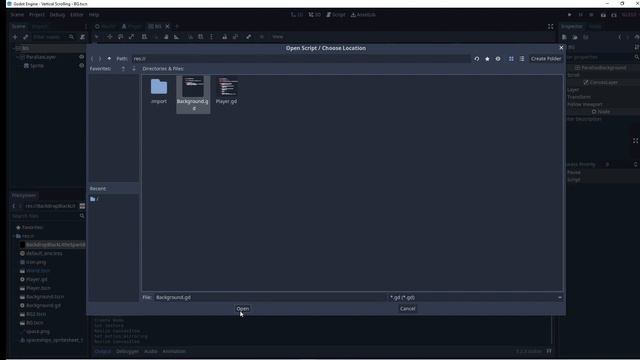Select the .import folder
The width and height of the screenshot is (640, 360).
pyautogui.click(x=159, y=91)
